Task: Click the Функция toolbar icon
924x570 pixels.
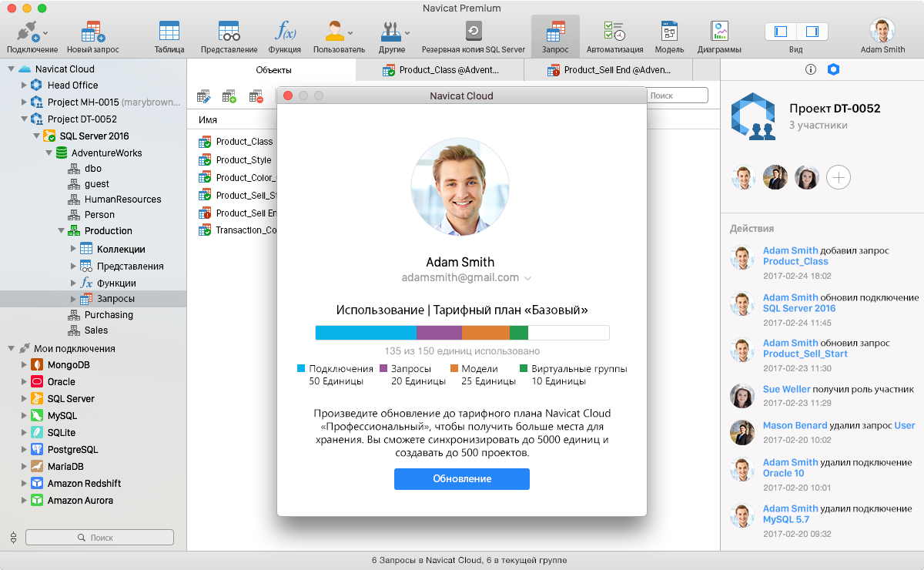Action: 286,32
